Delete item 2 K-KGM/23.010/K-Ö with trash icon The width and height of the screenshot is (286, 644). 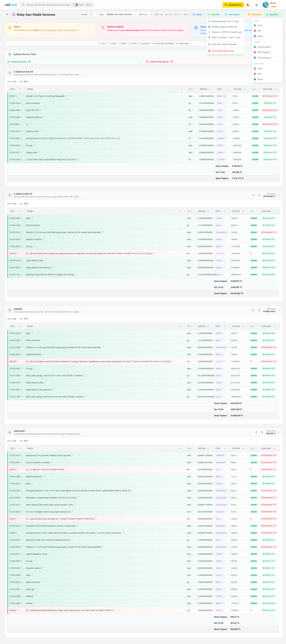259,195
